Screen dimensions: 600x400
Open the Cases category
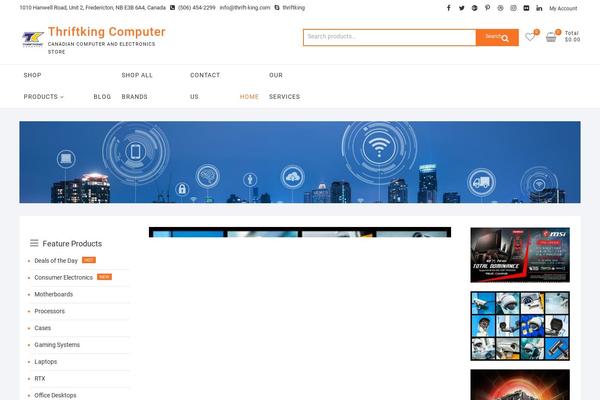click(x=42, y=328)
